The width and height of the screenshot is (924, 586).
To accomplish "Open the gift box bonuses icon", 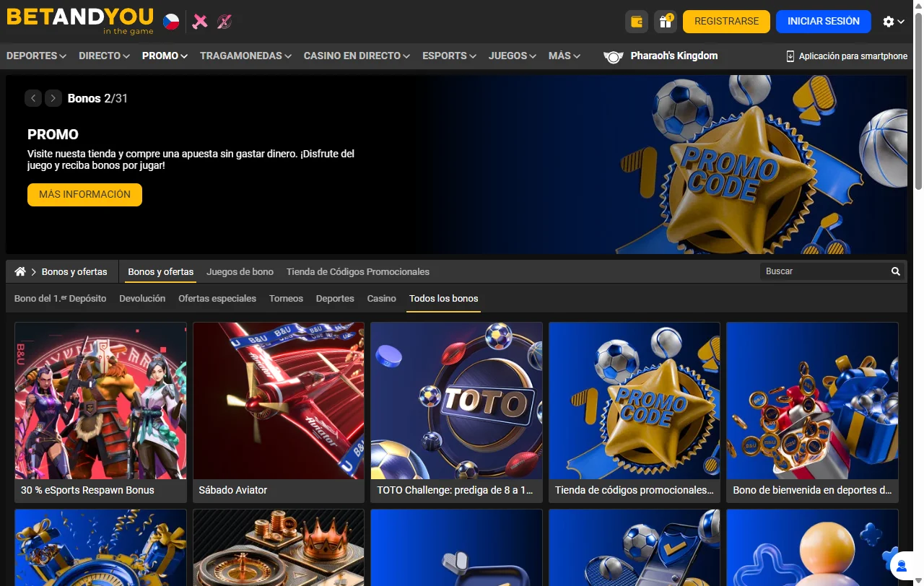I will tap(666, 22).
